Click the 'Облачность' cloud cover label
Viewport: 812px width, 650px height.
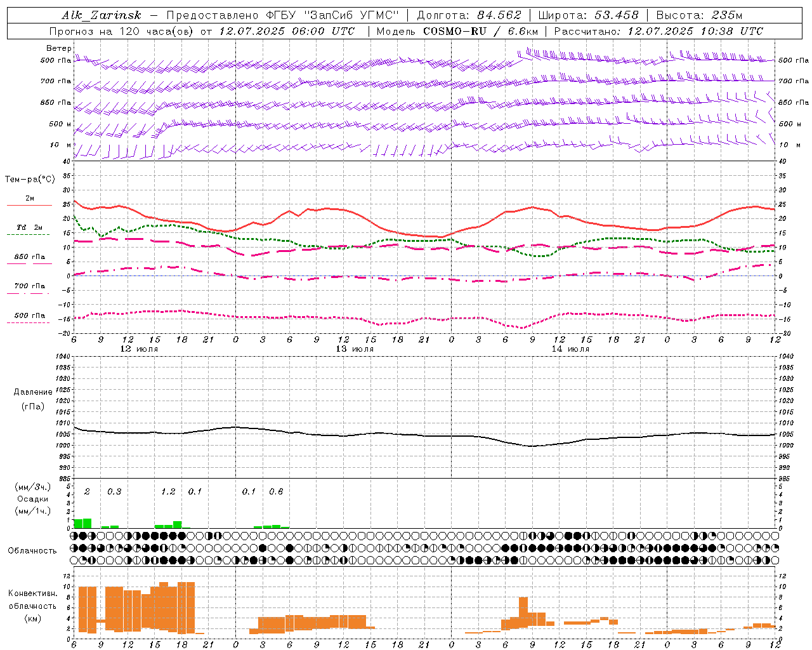click(32, 550)
